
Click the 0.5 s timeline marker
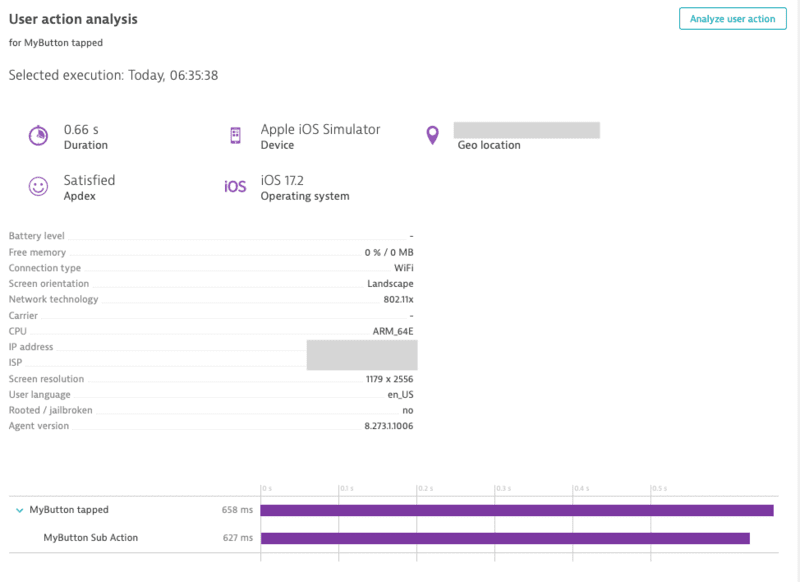pos(660,489)
